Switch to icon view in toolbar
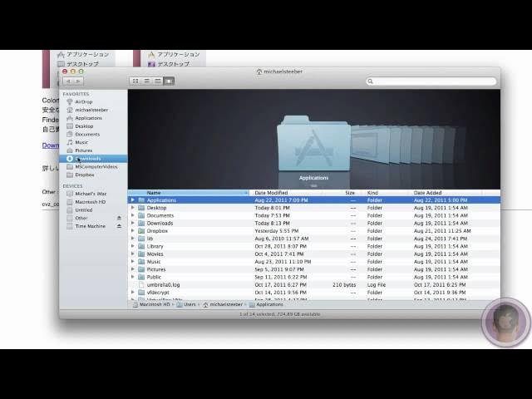Image resolution: width=532 pixels, height=399 pixels. (135, 81)
